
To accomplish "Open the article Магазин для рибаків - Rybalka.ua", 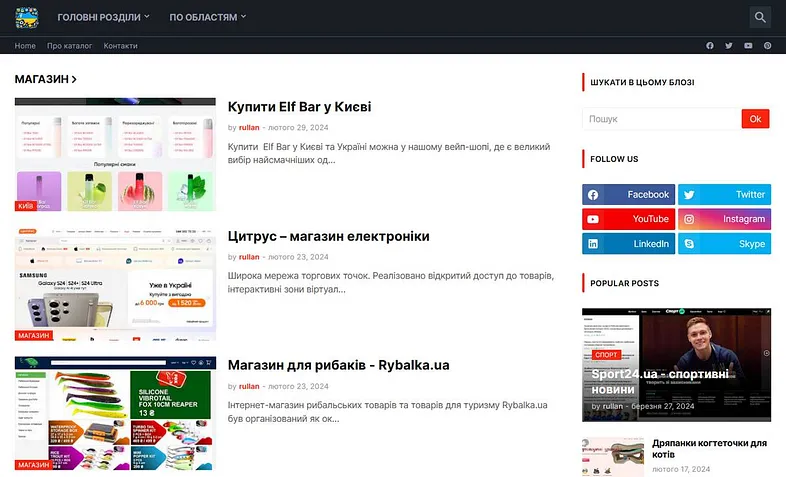I will (338, 365).
